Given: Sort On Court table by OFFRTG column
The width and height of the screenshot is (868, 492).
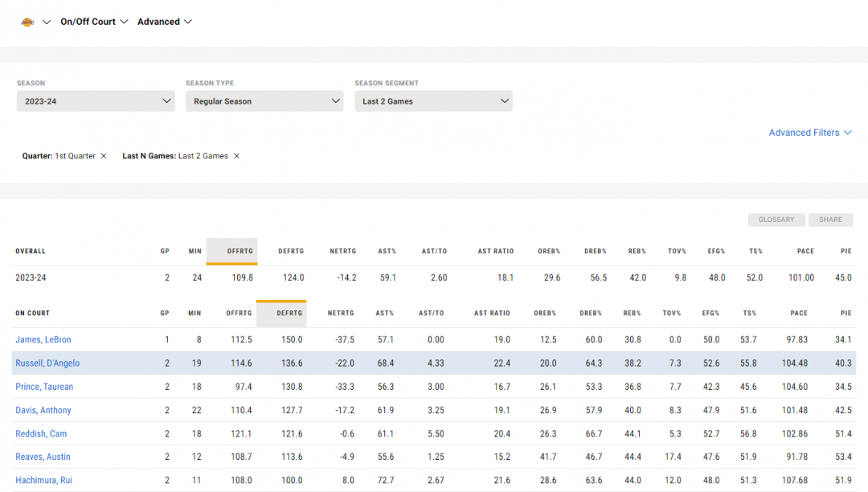Looking at the screenshot, I should [240, 314].
